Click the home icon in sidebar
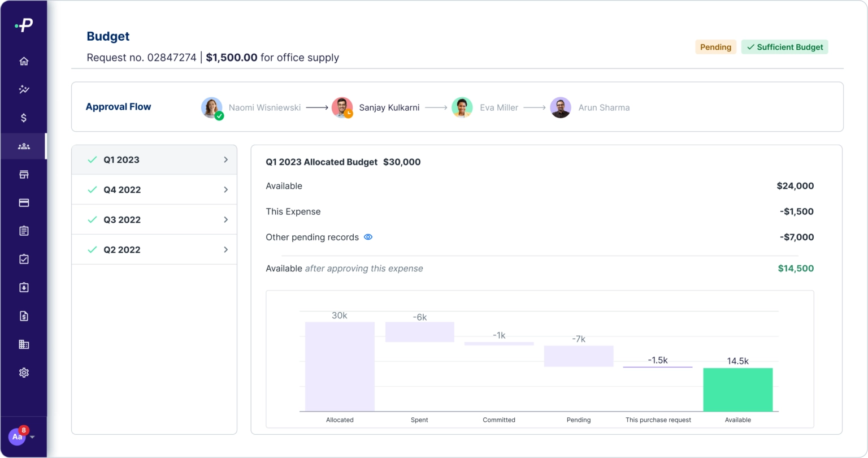This screenshot has width=868, height=458. (x=24, y=61)
